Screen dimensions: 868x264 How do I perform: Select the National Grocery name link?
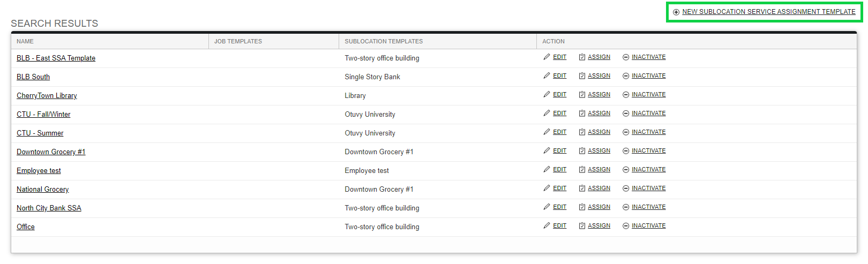[x=43, y=189]
